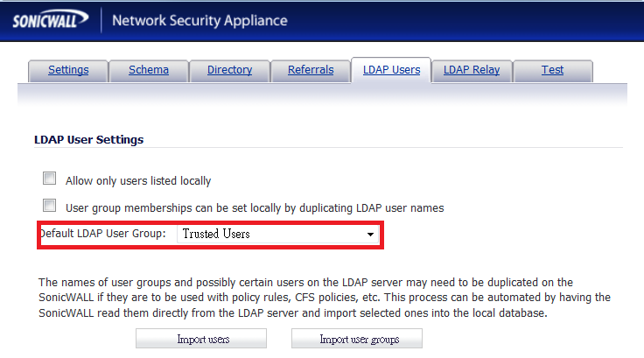Click the 'Allow only users listed locally' label

(138, 181)
